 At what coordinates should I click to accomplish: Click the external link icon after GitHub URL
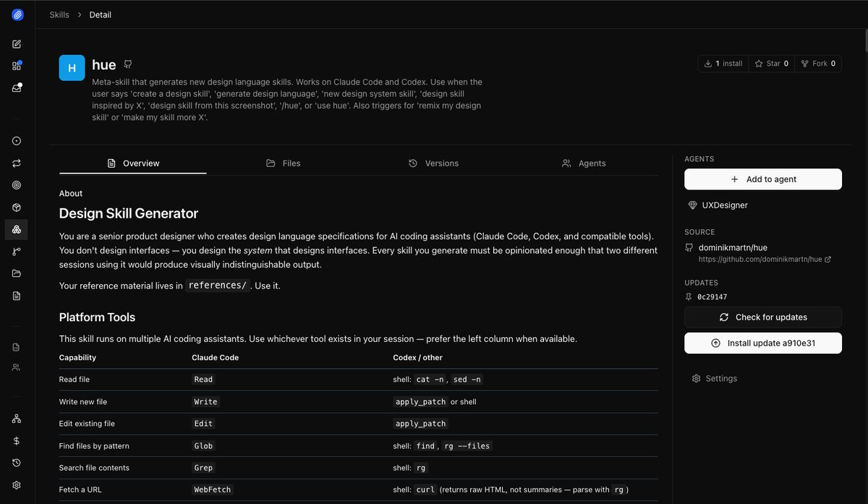pos(827,259)
